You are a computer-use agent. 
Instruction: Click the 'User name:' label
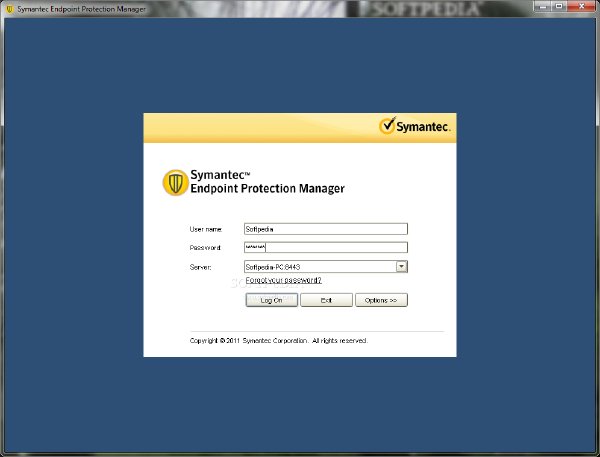point(206,229)
